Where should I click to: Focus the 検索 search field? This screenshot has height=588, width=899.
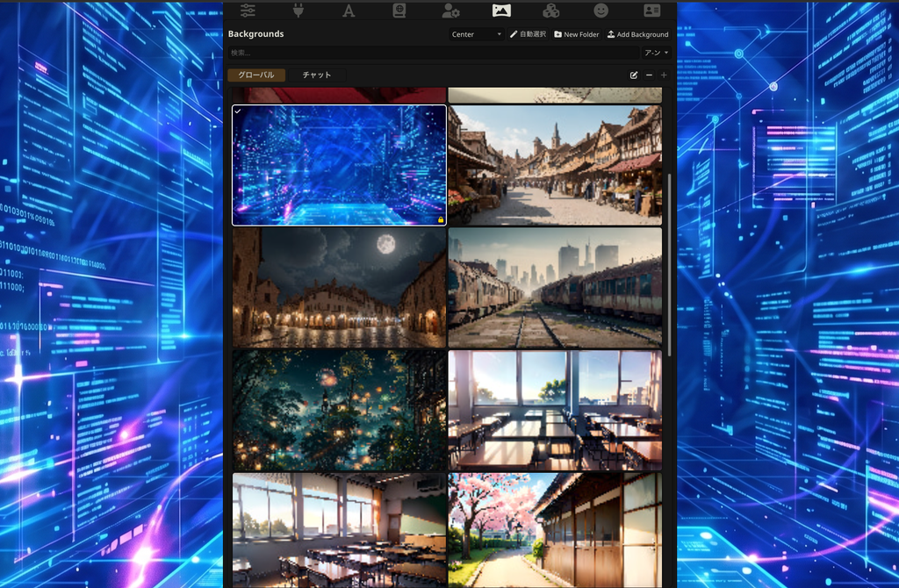[x=434, y=53]
